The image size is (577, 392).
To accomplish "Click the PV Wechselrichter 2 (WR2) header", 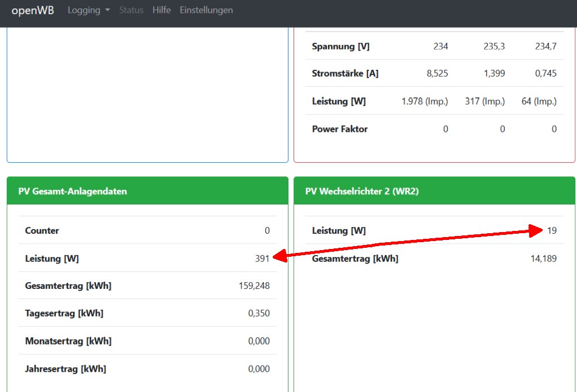I will pyautogui.click(x=362, y=191).
